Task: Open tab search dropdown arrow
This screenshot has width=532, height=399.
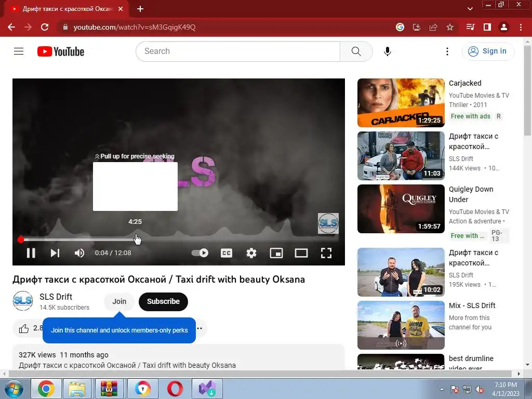Action: tap(470, 9)
